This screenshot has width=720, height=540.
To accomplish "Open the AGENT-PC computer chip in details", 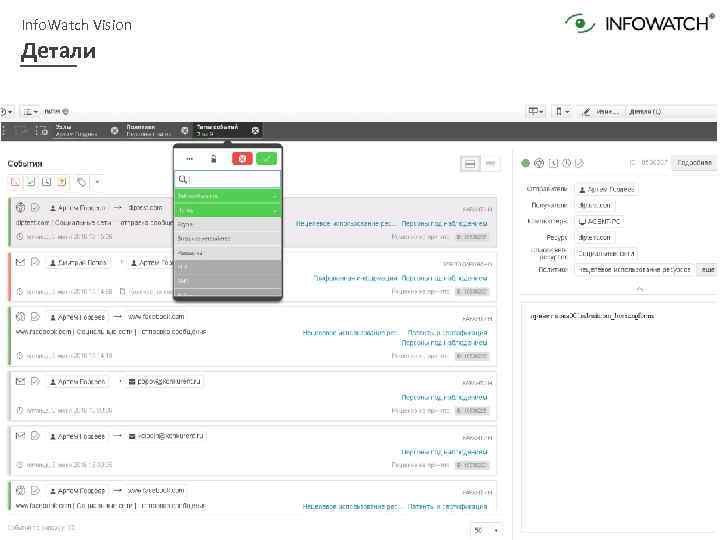I will (x=599, y=221).
